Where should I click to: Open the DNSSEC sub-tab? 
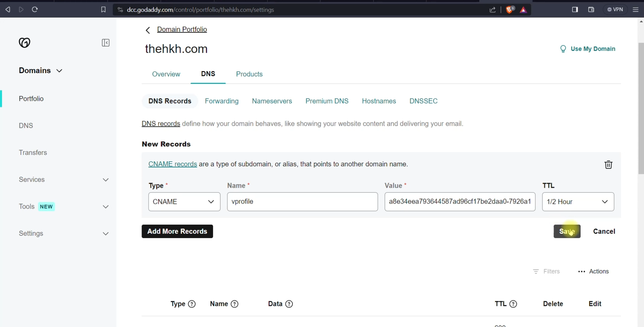tap(423, 101)
